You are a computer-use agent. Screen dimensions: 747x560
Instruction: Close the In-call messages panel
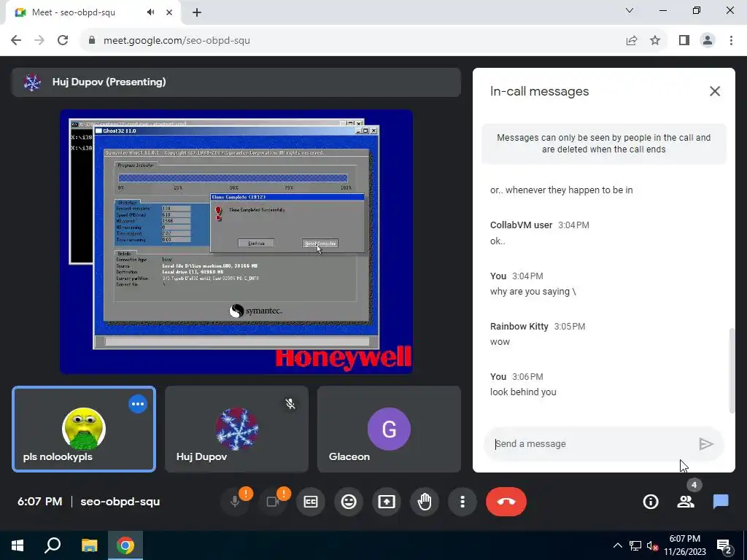[x=715, y=91]
